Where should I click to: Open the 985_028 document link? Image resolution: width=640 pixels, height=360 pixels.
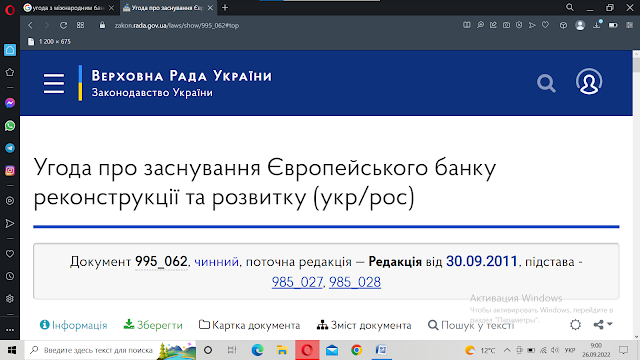point(355,282)
